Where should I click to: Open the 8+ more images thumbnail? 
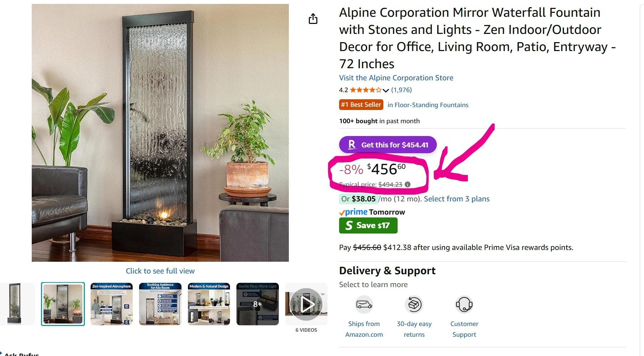pos(257,304)
